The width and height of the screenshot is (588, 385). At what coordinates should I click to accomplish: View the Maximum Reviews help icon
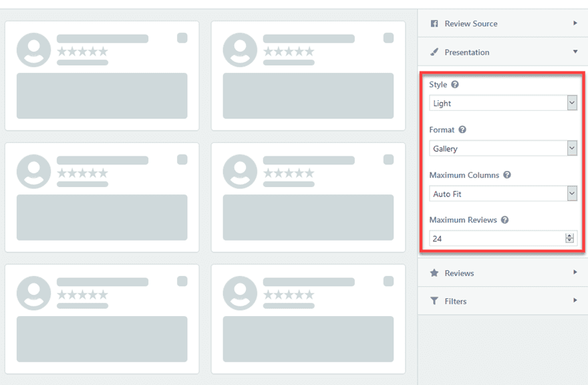(x=505, y=220)
